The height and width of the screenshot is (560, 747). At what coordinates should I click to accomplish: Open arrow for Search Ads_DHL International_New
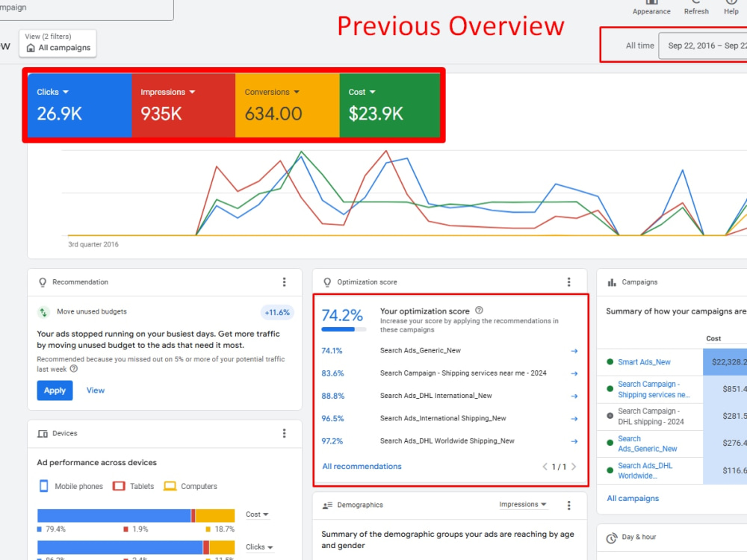tap(574, 396)
